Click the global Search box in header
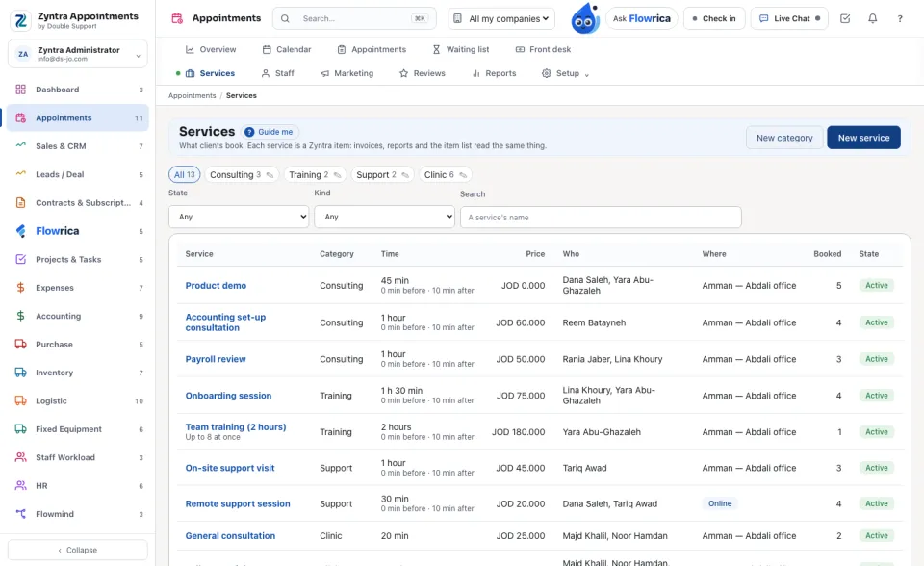 tap(354, 19)
